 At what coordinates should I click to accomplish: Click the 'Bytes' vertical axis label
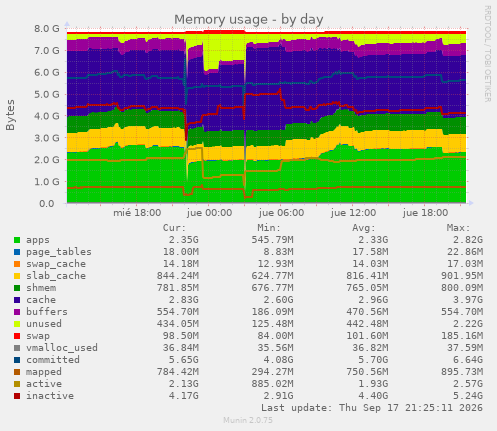tap(10, 115)
